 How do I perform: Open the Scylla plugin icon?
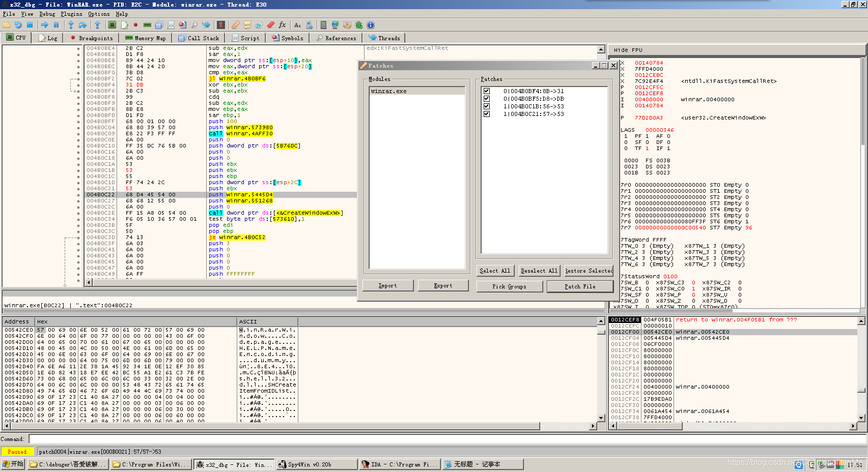(x=221, y=25)
